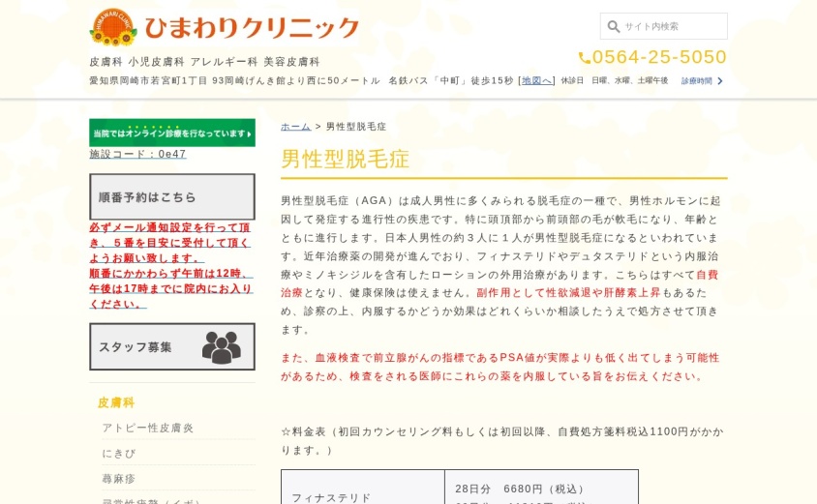The width and height of the screenshot is (817, 504).
Task: Click red PSA値 warning paragraph
Action: click(x=500, y=367)
